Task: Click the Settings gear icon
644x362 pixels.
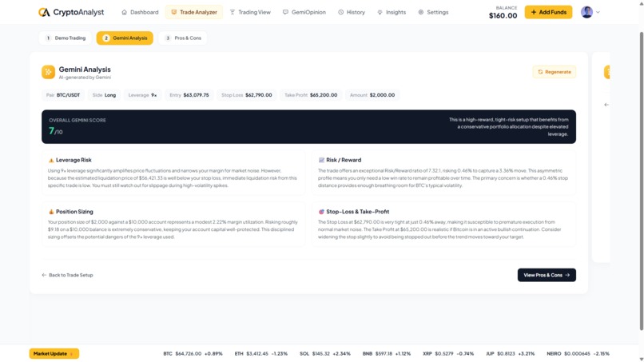Action: (x=420, y=12)
